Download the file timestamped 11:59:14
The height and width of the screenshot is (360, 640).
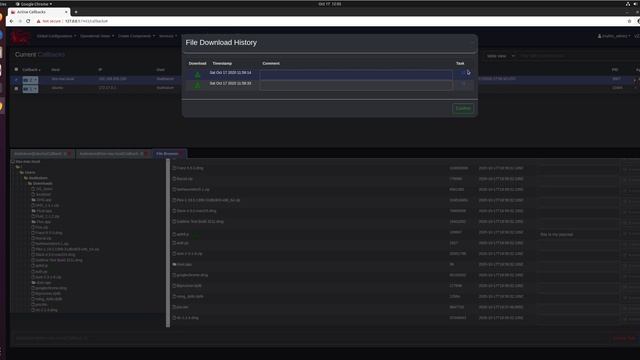point(198,74)
